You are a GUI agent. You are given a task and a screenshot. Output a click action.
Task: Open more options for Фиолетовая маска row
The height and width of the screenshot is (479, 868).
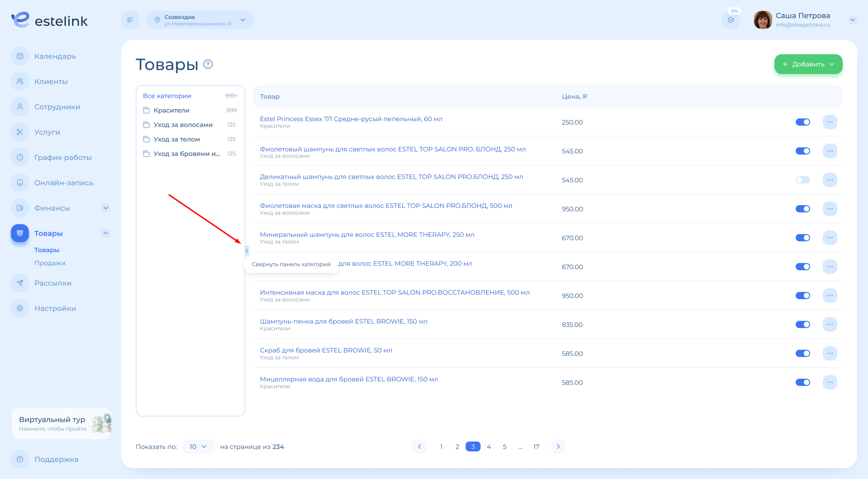830,209
